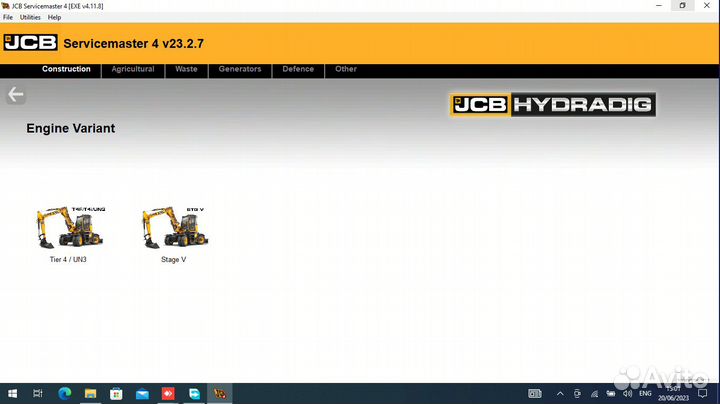720x404 pixels.
Task: Close the JCB Servicemaster window
Action: tap(707, 6)
